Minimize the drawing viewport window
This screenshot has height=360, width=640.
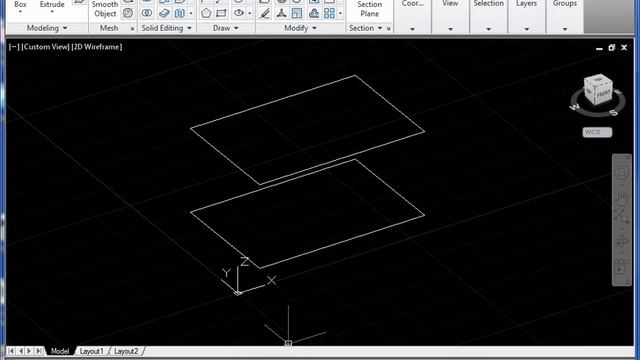[x=599, y=48]
